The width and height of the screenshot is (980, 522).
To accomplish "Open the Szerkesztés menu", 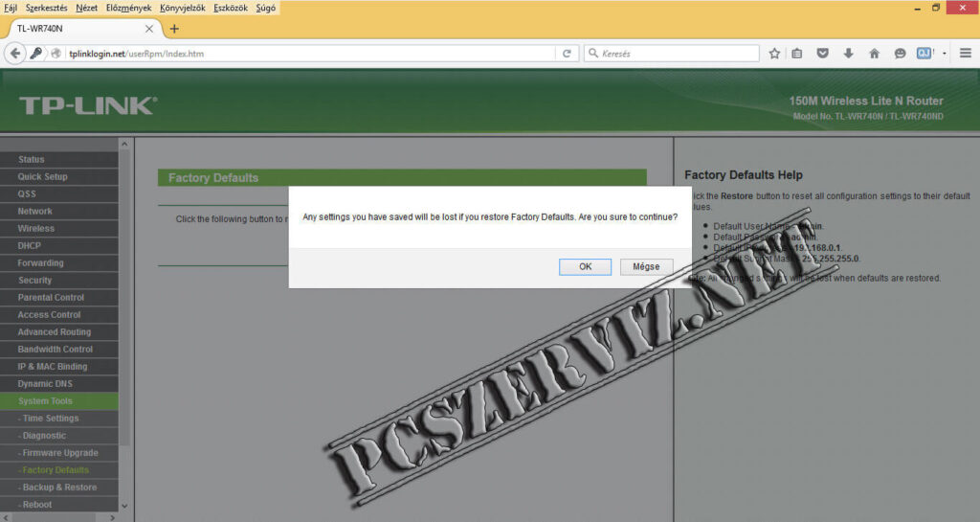I will coord(46,8).
